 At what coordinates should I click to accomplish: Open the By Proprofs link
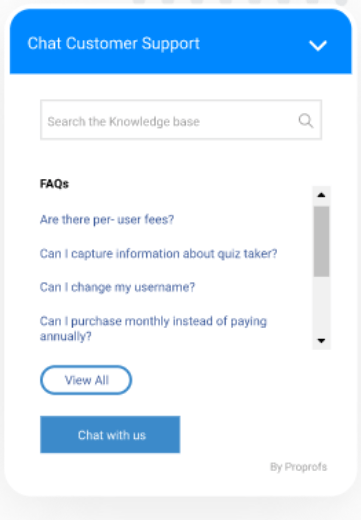pyautogui.click(x=298, y=467)
